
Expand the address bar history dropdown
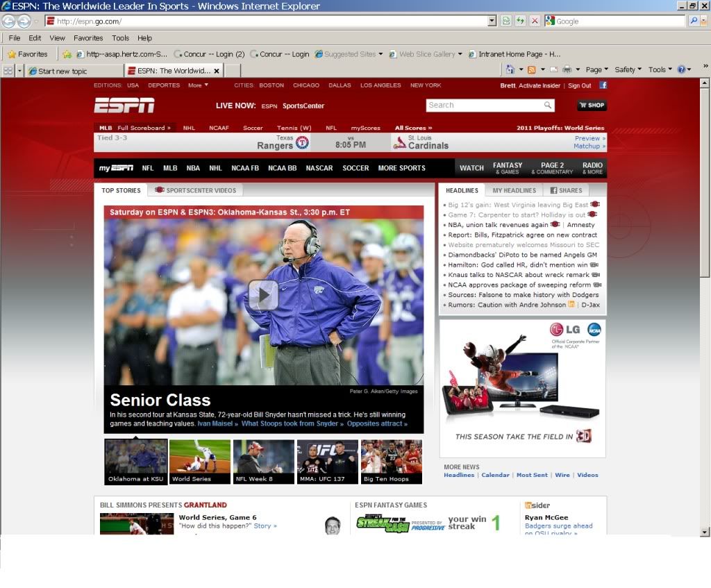492,21
